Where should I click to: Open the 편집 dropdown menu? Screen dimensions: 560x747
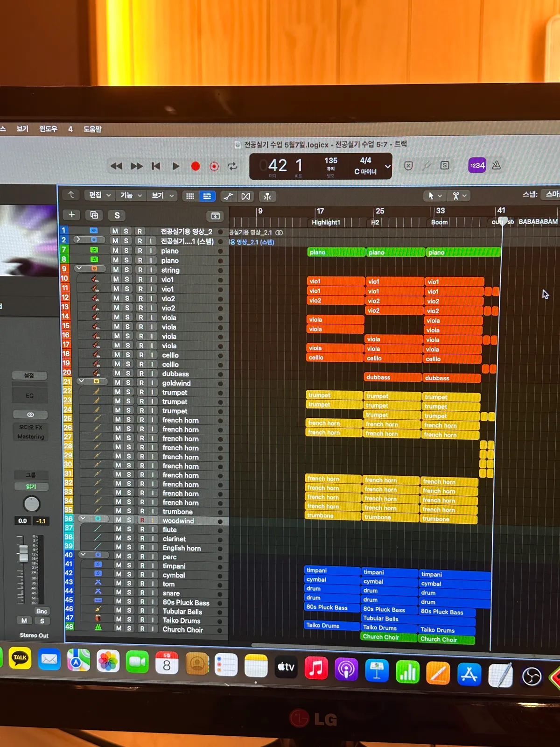point(99,195)
